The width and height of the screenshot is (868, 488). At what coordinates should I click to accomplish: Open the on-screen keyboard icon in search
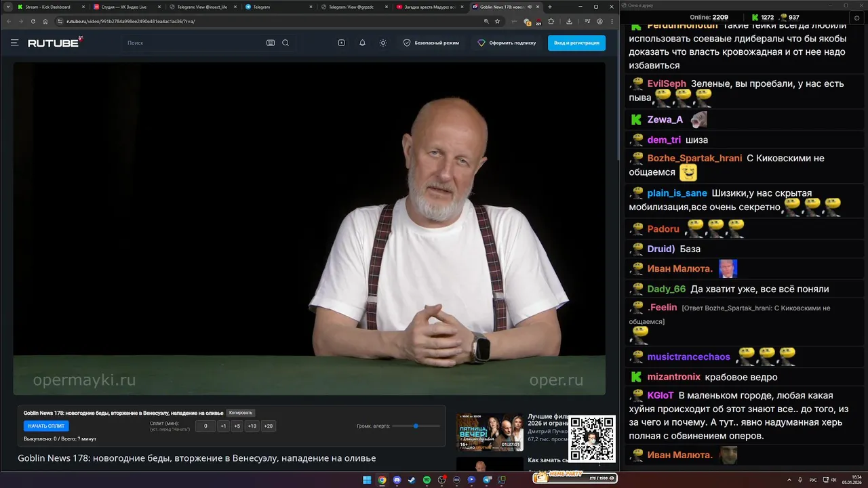(271, 43)
